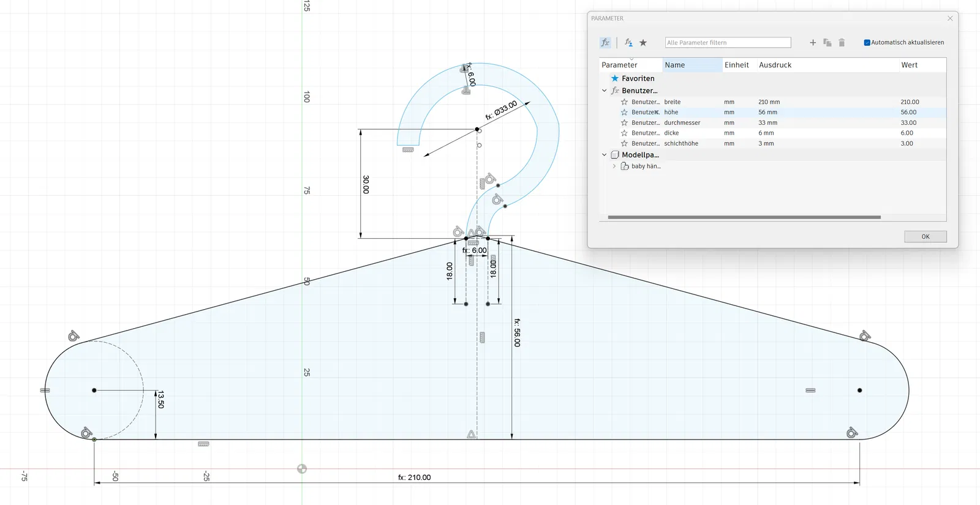Screen dimensions: 980x505
Task: Toggle favorite star for the dicke parameter
Action: [x=624, y=133]
